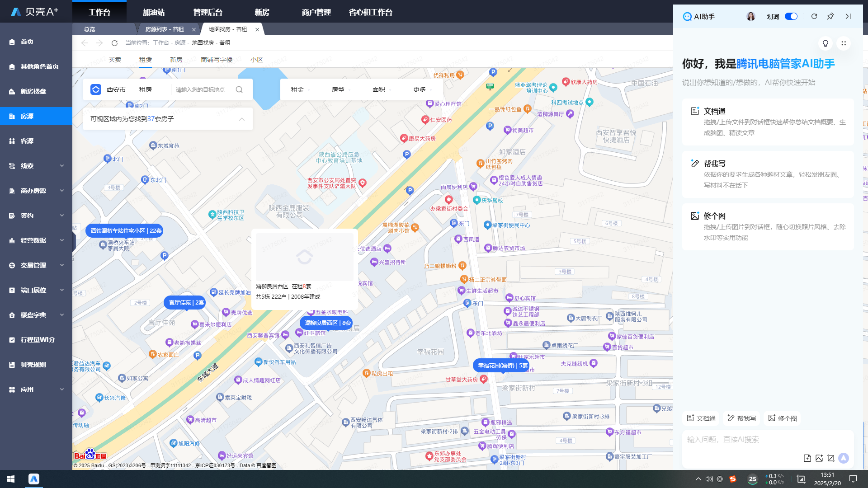Select the 买卖 category tab
868x488 pixels.
[115, 60]
